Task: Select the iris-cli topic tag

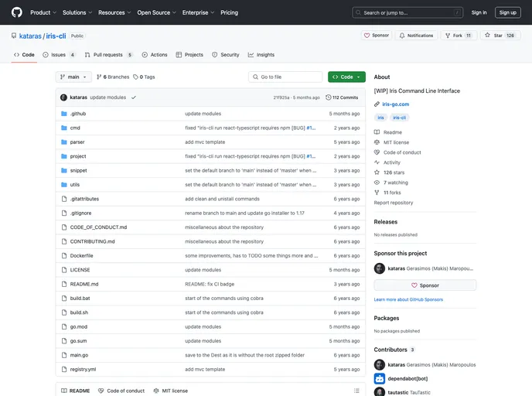Action: tap(400, 118)
